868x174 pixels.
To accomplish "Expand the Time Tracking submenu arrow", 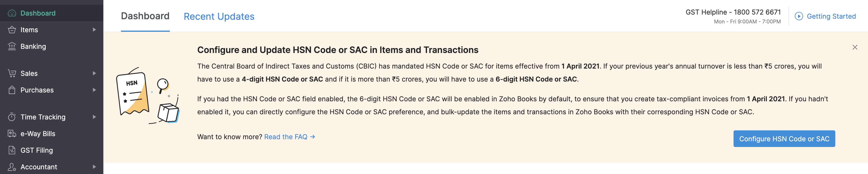I will (x=94, y=117).
